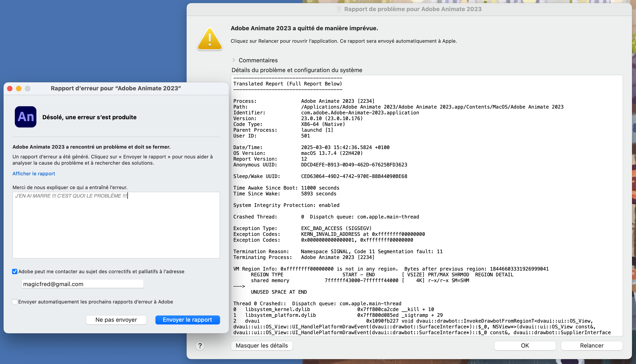
Task: Click Relancer to relaunch Adobe Animate
Action: (x=592, y=346)
